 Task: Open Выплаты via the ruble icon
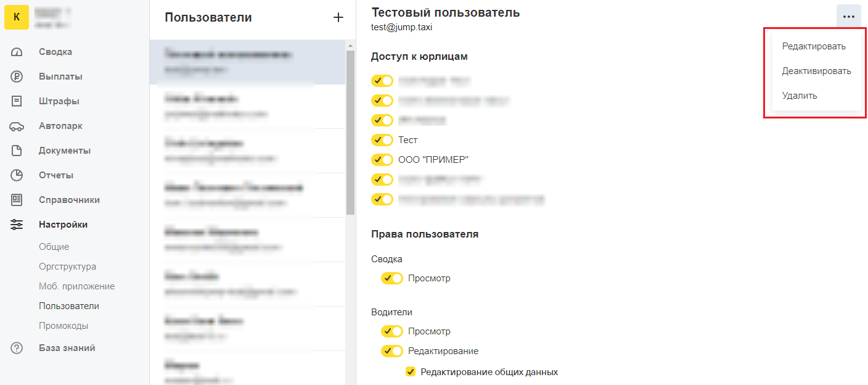pos(17,77)
